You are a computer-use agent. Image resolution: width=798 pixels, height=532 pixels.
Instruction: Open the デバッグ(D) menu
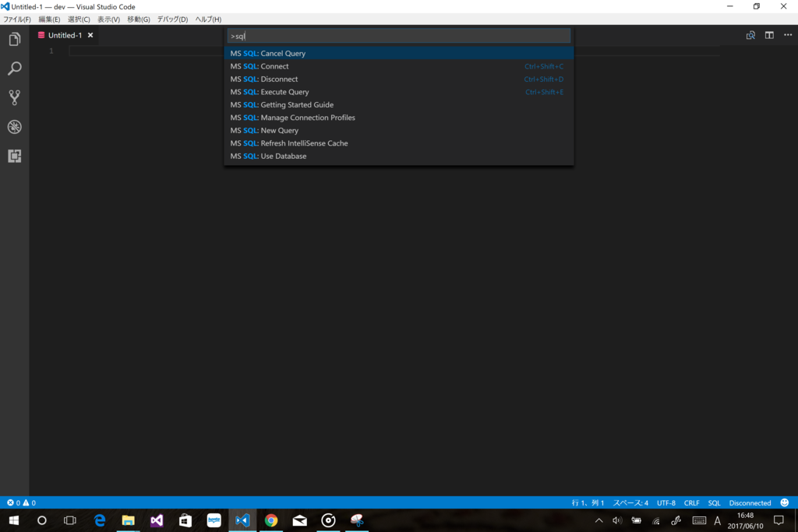click(172, 19)
